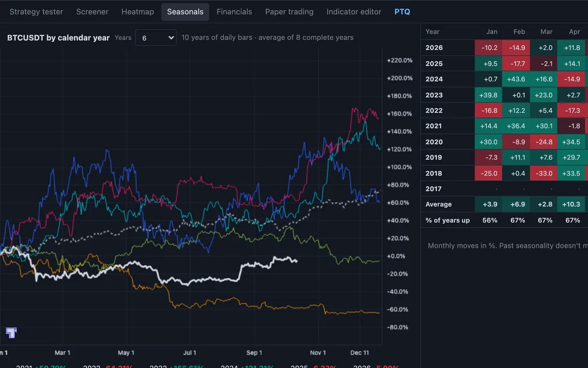Click the 2023 Jan cell +39.8
This screenshot has height=368, width=588.
[488, 95]
